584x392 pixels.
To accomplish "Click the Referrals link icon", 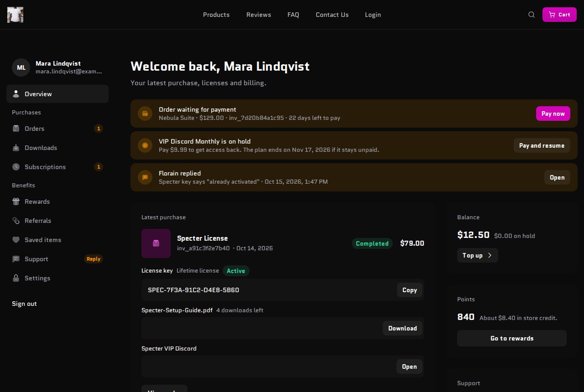I will (16, 221).
